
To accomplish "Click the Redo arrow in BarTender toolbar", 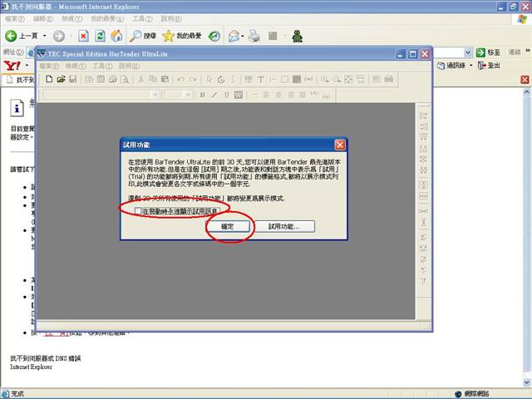I will pos(193,79).
